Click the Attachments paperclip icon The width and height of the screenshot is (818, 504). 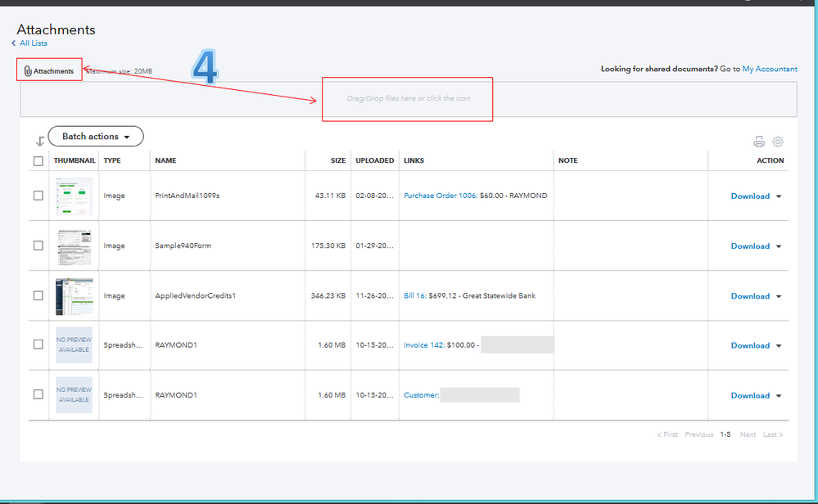coord(28,71)
